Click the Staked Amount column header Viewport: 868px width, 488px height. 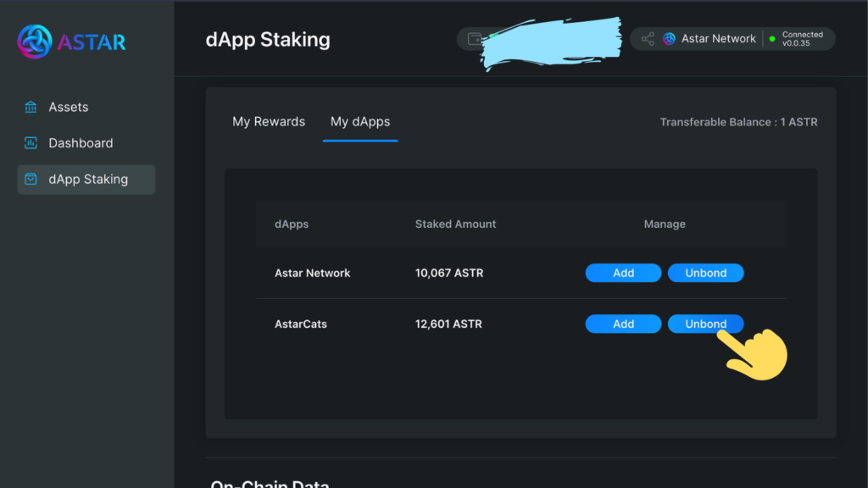[455, 224]
